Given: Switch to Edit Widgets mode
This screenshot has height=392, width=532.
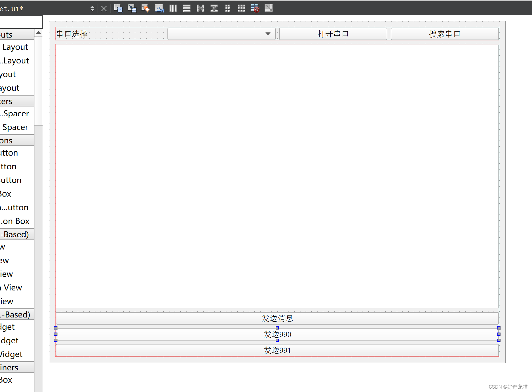Looking at the screenshot, I should click(x=118, y=8).
